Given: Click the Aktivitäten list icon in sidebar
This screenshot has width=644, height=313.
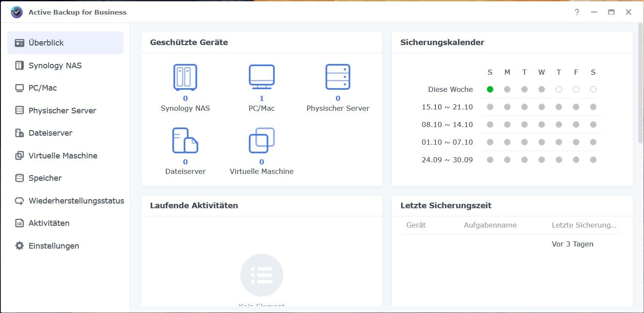Looking at the screenshot, I should pos(19,223).
